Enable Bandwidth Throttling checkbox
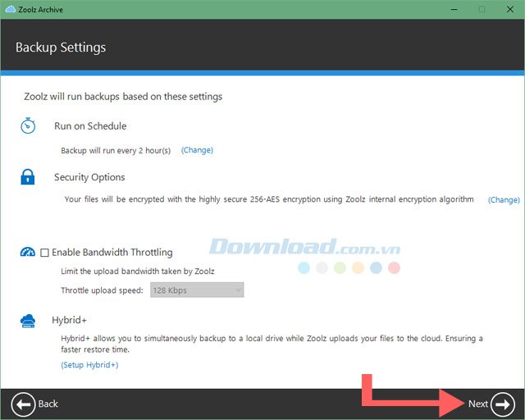 [44, 252]
